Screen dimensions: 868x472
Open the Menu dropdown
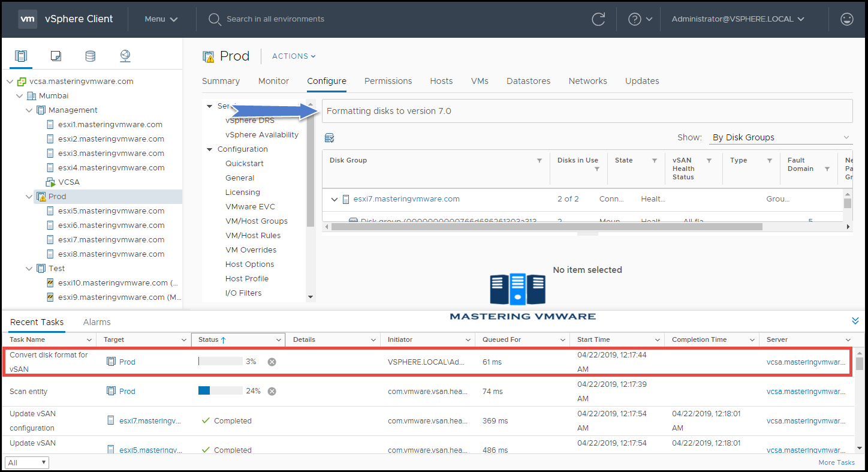tap(161, 19)
